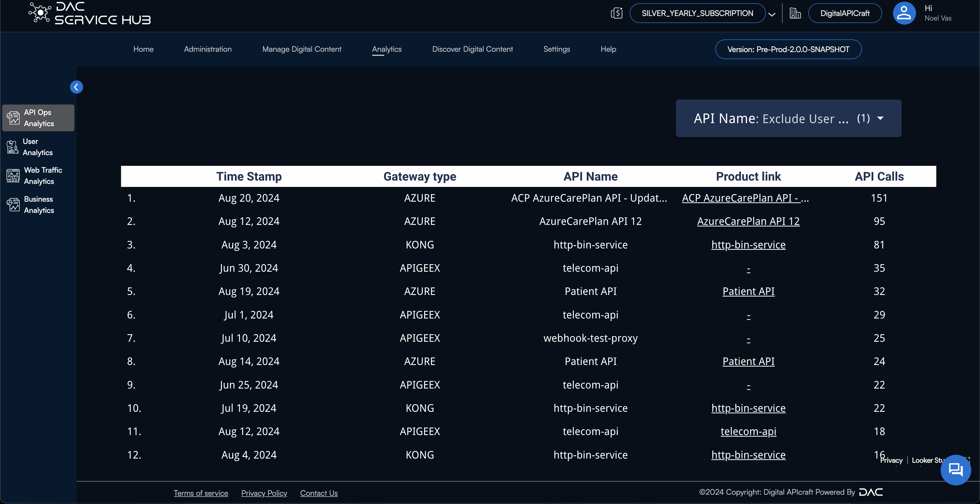
Task: Click webhook-test-proxy API name cell
Action: click(x=590, y=338)
